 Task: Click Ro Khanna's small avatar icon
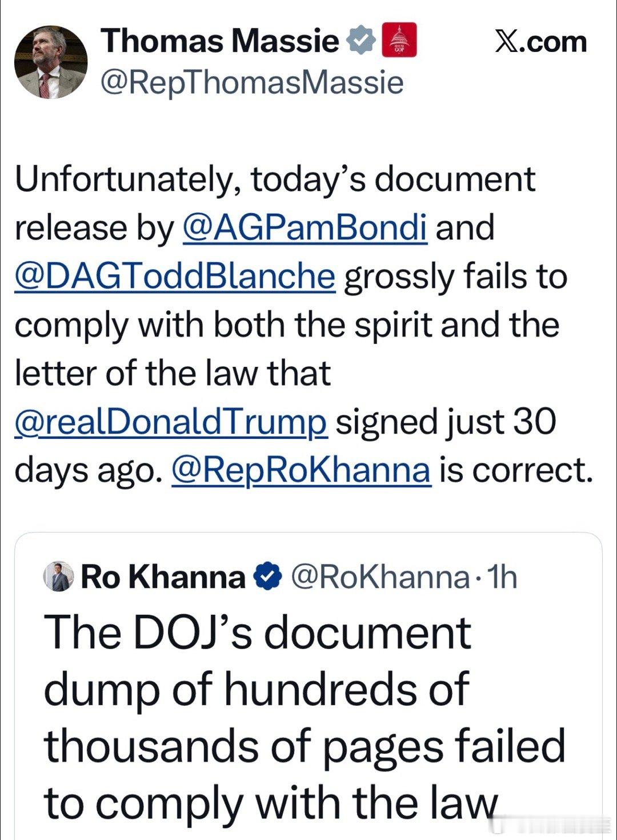click(x=59, y=577)
